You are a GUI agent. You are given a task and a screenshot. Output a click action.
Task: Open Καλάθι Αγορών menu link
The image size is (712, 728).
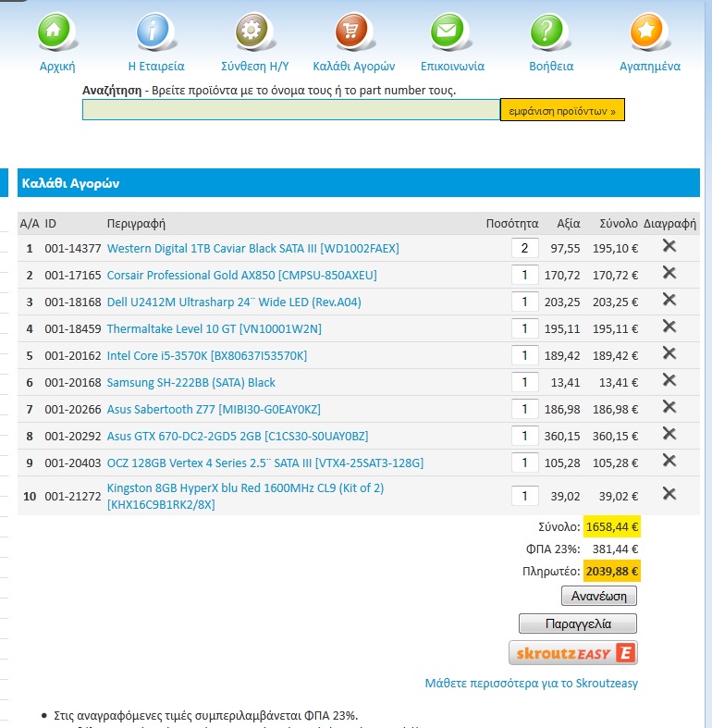(353, 67)
